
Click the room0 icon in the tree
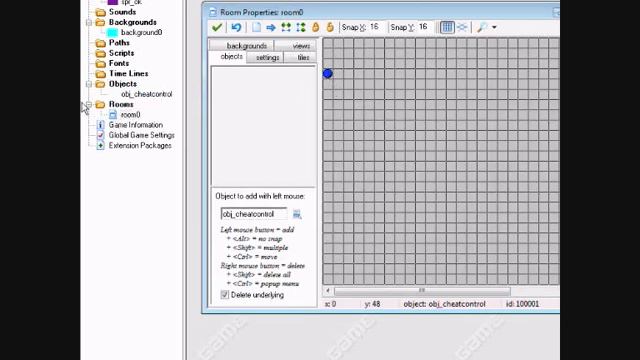tap(113, 115)
